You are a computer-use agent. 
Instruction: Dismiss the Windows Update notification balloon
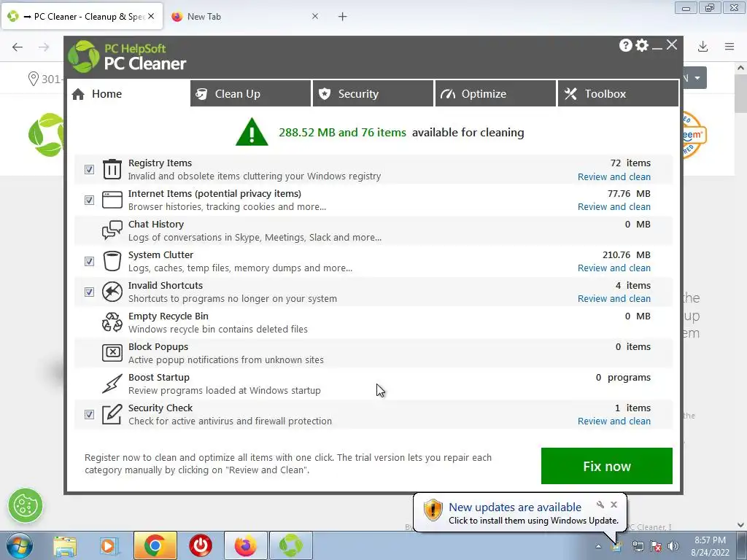[x=614, y=505]
